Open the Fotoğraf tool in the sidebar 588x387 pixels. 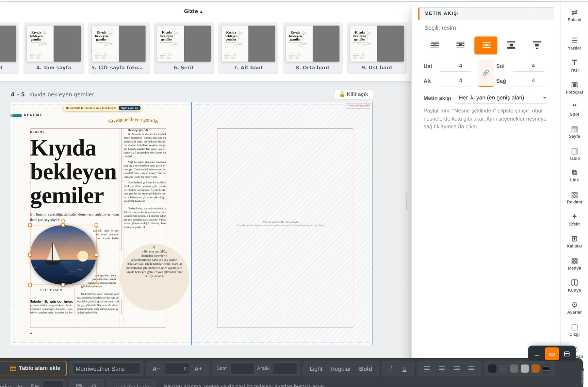[x=574, y=88]
